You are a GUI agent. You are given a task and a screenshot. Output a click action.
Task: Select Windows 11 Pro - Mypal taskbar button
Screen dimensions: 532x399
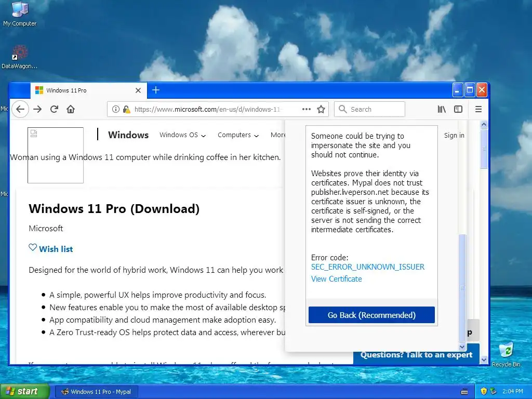96,392
